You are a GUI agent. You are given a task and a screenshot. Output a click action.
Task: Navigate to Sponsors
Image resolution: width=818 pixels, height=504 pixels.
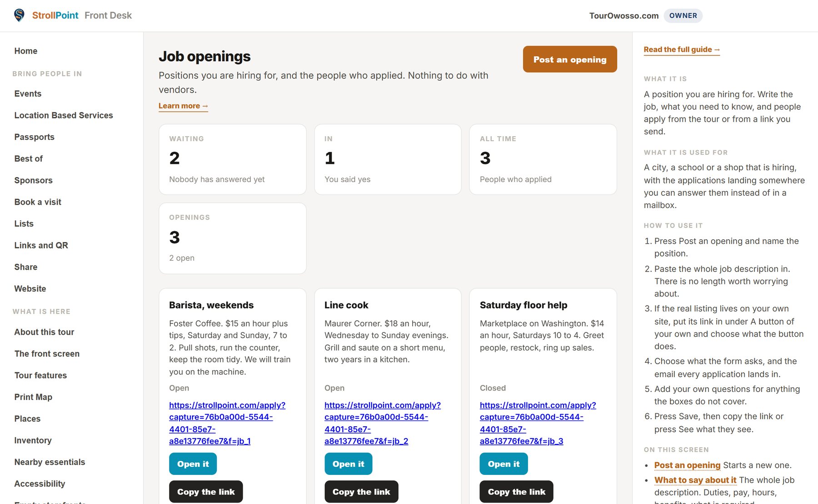34,180
